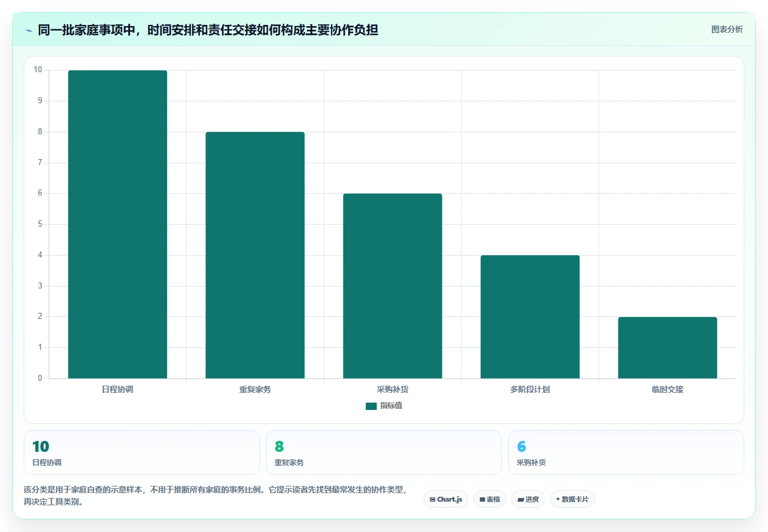Screen dimensions: 768x532
Task: Toggle the 指标值 legend color box
Action: point(371,406)
